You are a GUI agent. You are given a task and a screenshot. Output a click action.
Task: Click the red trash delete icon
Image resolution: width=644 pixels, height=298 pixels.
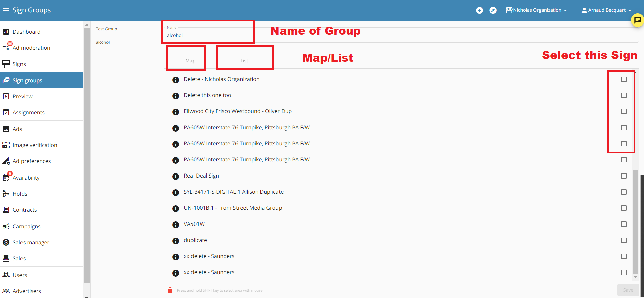(x=170, y=290)
